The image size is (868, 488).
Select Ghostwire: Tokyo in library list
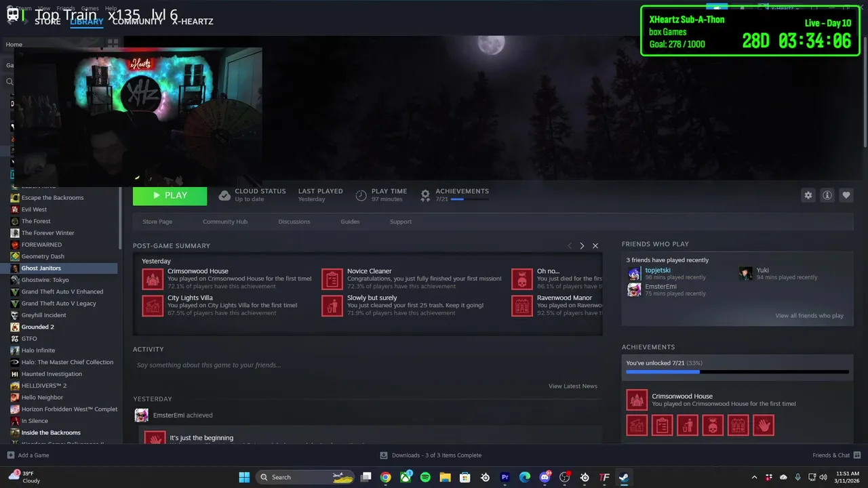[x=45, y=280]
